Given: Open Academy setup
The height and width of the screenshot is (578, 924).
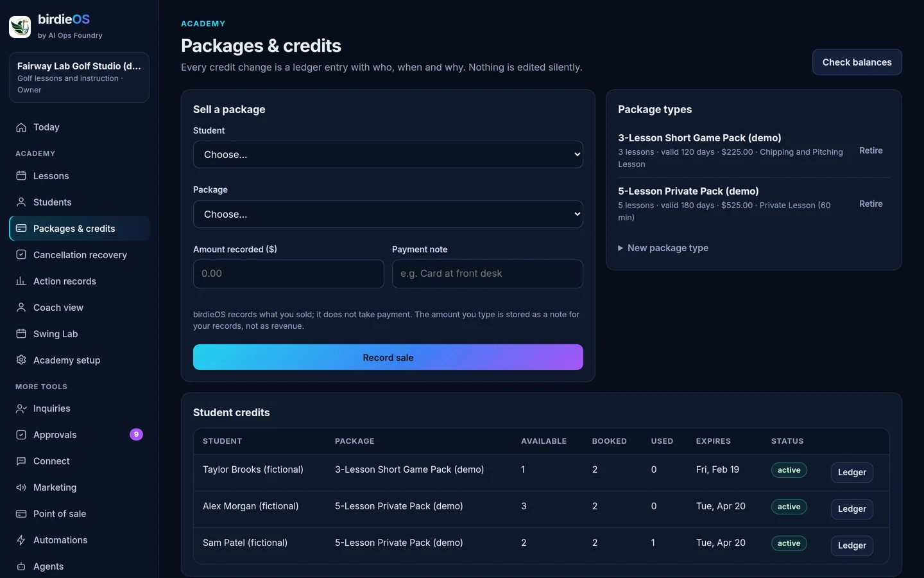Looking at the screenshot, I should click(79, 360).
